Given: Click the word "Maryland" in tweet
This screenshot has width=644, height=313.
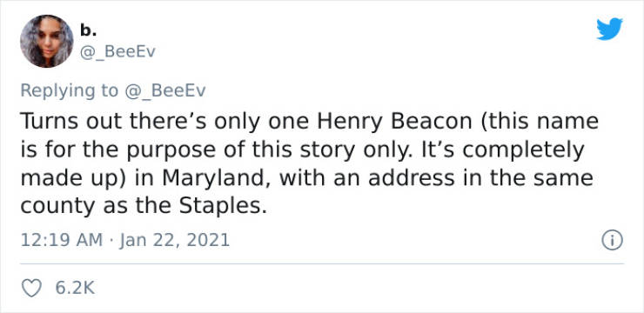Looking at the screenshot, I should coord(216,179).
